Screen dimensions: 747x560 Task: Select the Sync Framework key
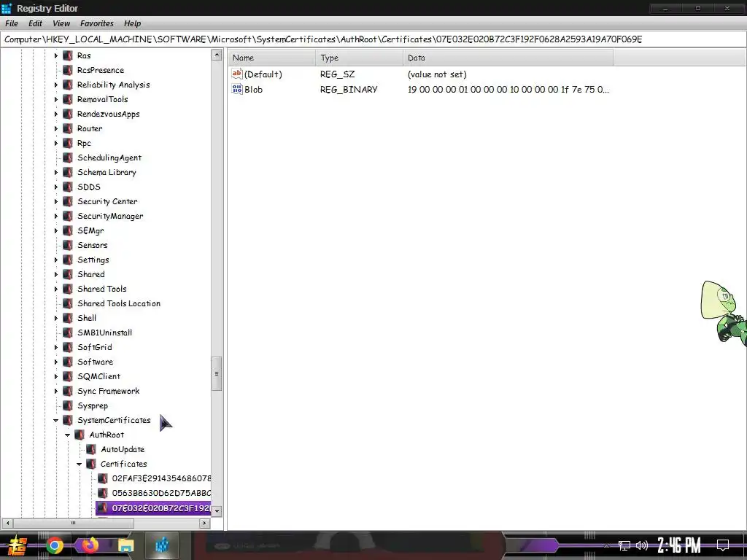109,391
